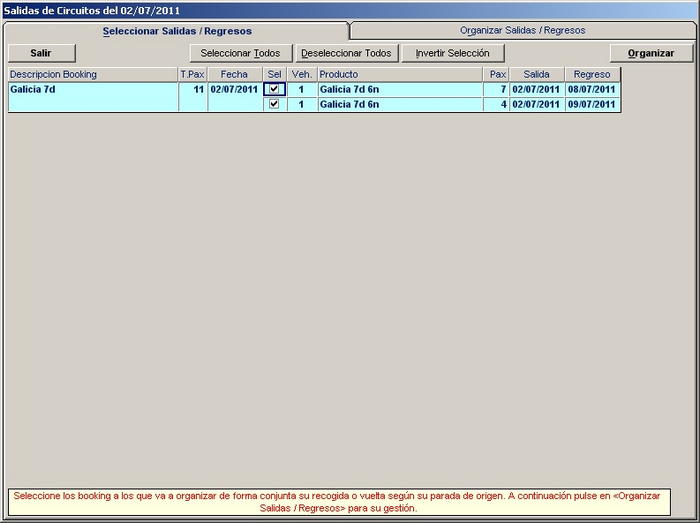Select the cell with Regreso date 09/07/2011
This screenshot has height=523, width=700.
pos(592,104)
